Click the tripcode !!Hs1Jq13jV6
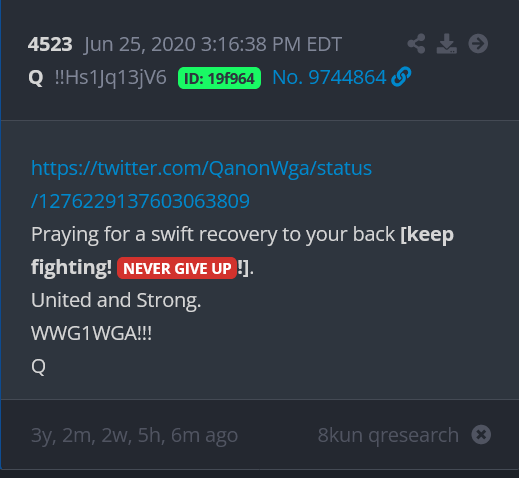 (x=110, y=78)
